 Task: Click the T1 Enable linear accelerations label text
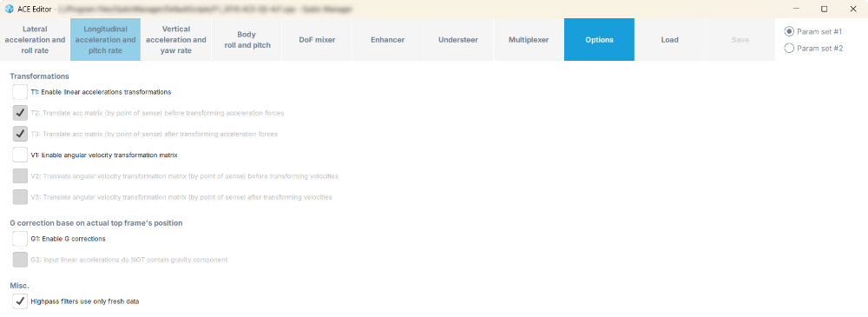(x=101, y=92)
